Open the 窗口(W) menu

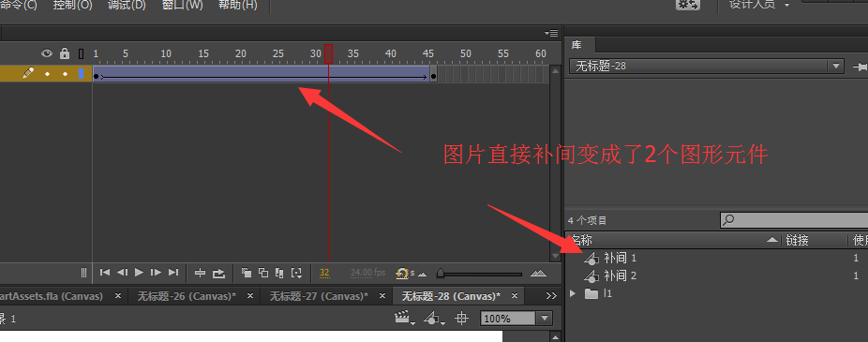coord(183,6)
